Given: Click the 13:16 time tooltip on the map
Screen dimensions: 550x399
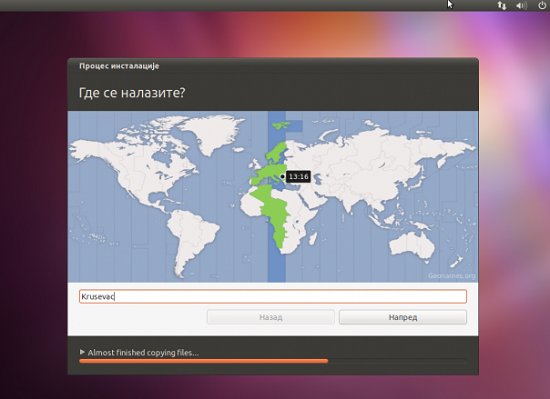Looking at the screenshot, I should (298, 176).
